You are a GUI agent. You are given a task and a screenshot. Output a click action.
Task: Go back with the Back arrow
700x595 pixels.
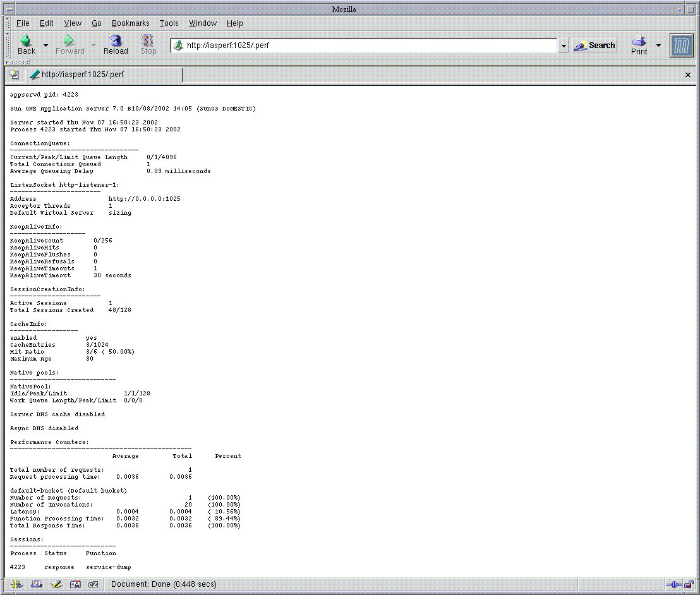click(26, 45)
